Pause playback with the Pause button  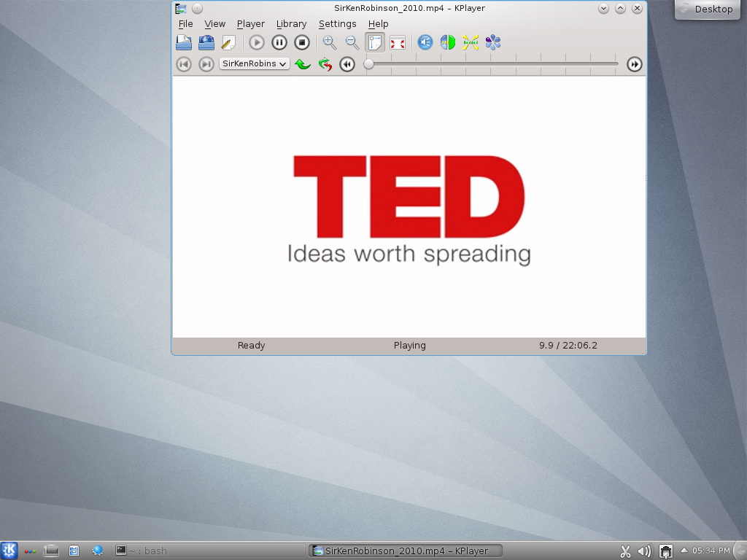[x=279, y=42]
